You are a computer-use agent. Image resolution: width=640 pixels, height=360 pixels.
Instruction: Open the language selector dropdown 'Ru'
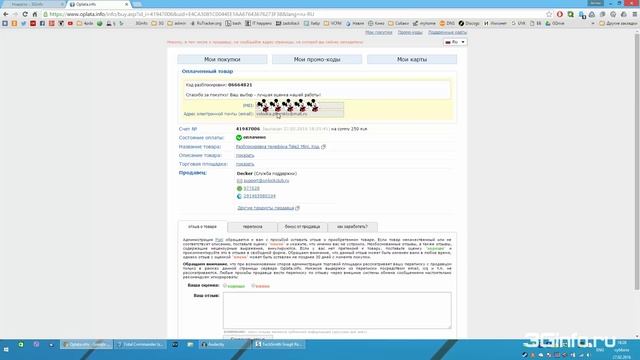pos(455,42)
